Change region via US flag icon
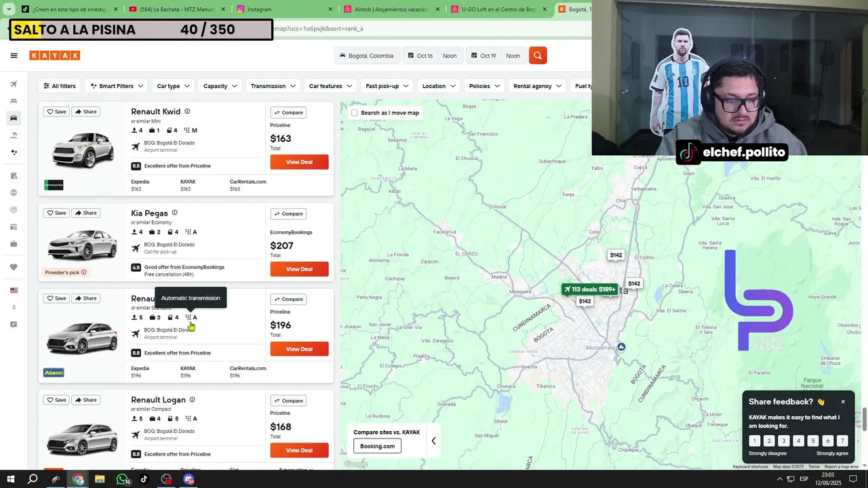This screenshot has height=488, width=868. coord(14,290)
